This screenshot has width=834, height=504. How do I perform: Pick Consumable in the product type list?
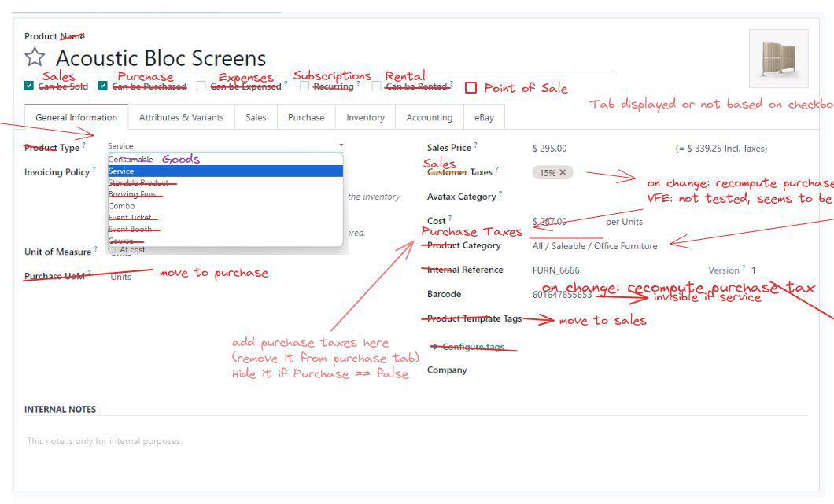pyautogui.click(x=131, y=160)
